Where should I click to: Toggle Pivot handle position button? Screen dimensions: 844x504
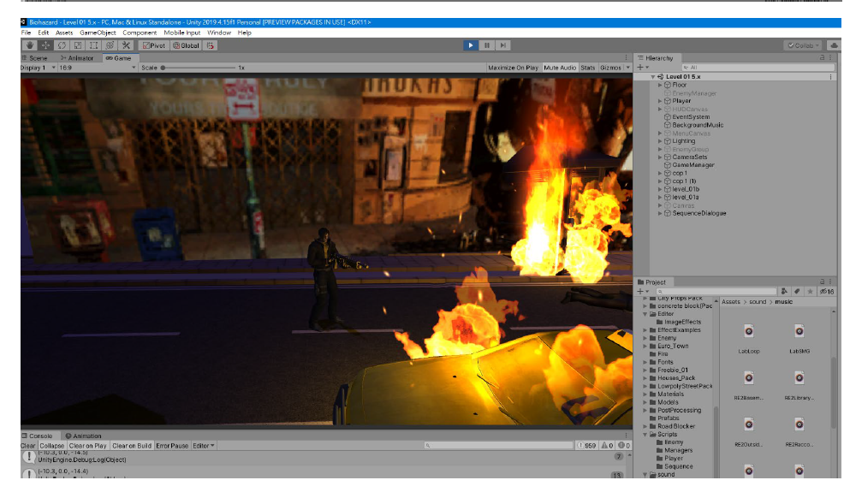point(153,45)
